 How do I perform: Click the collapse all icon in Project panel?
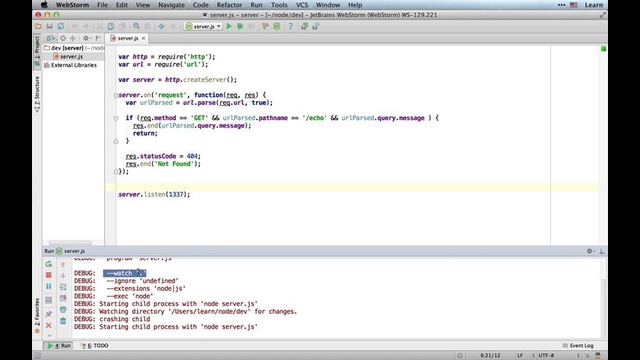pos(73,38)
